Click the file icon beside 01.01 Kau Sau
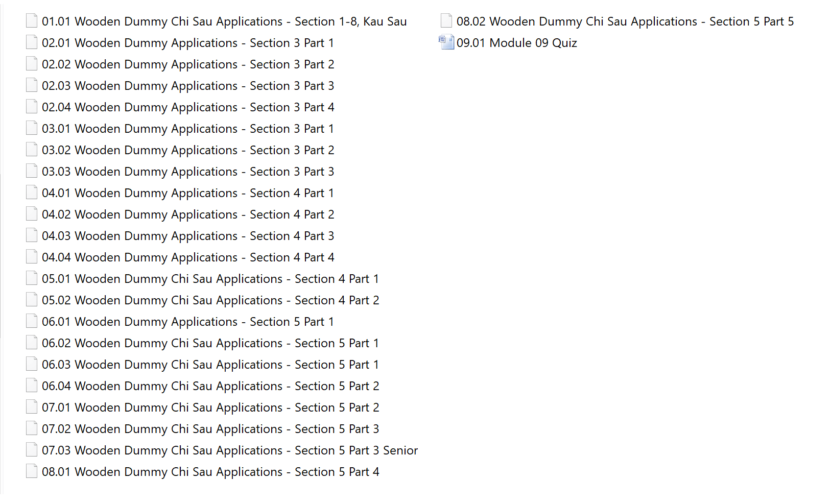 tap(32, 21)
